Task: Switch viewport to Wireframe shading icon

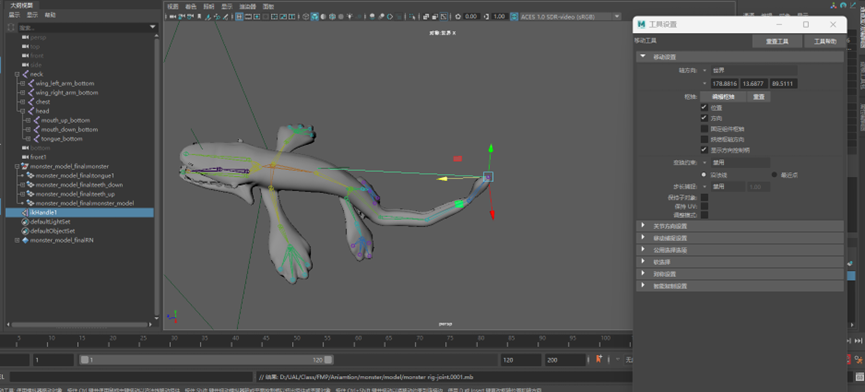Action: (x=306, y=17)
